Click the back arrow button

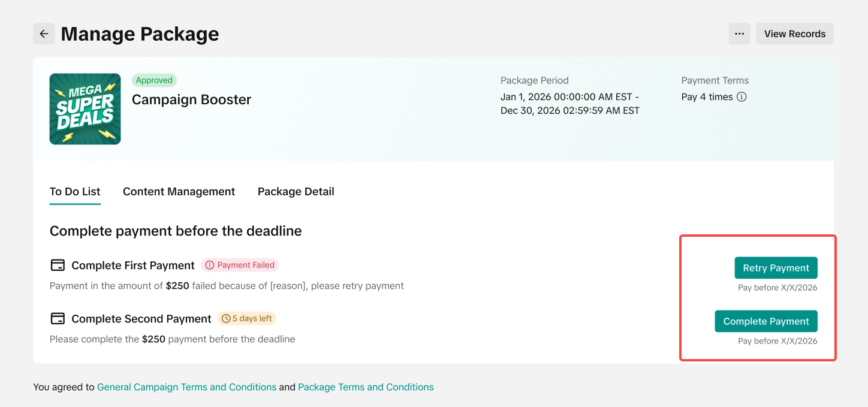44,34
